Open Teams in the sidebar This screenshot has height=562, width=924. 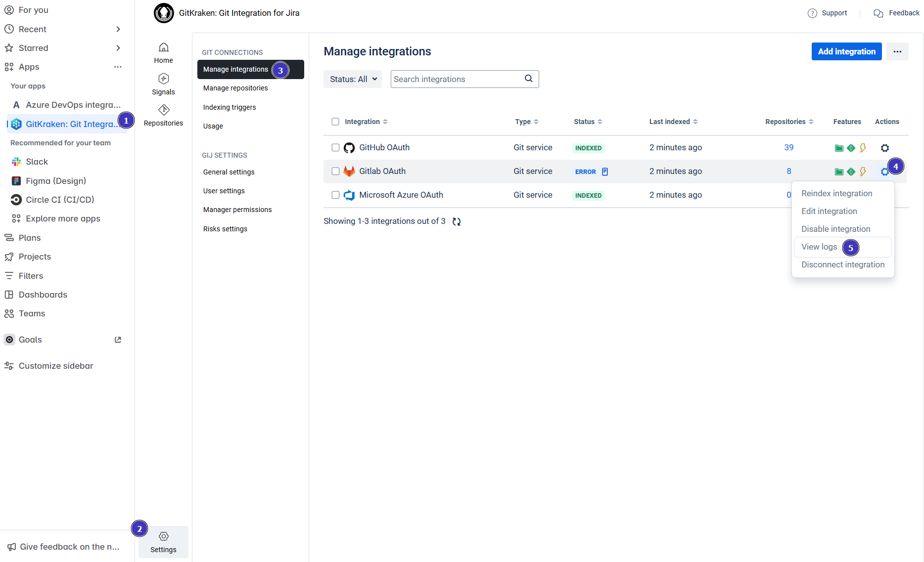coord(25,313)
